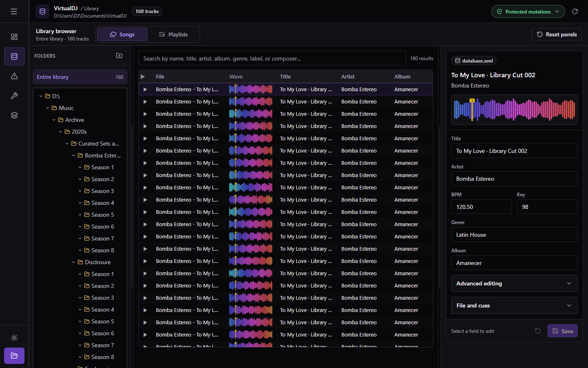Image resolution: width=588 pixels, height=368 pixels.
Task: Sort by the Artist column header
Action: point(348,76)
